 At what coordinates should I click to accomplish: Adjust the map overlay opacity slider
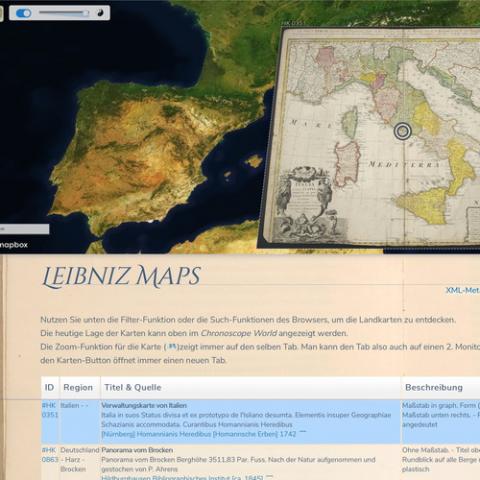pyautogui.click(x=63, y=13)
